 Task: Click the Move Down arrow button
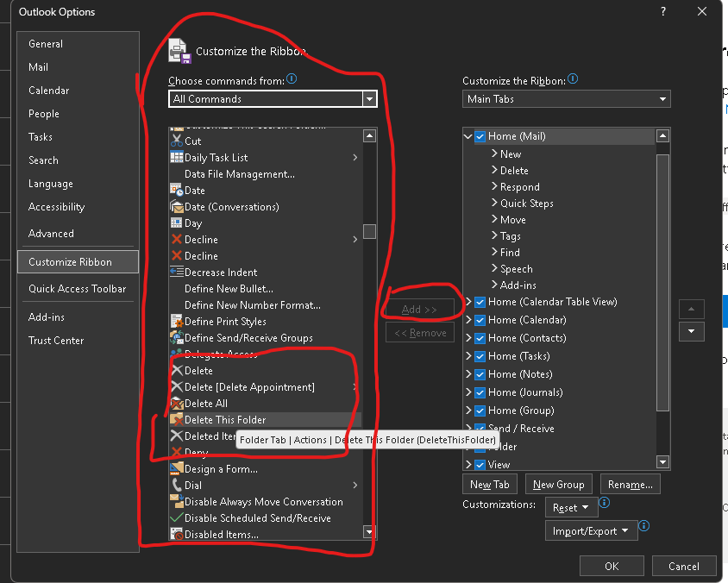[691, 331]
